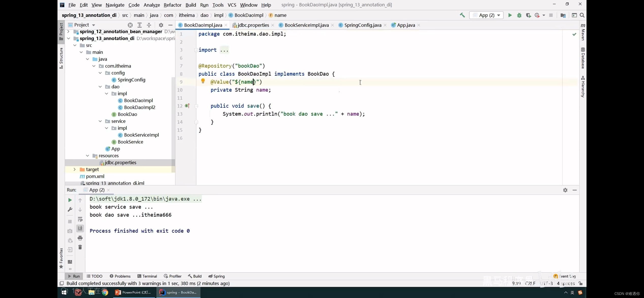Viewport: 644px width, 298px height.
Task: Select the BookDaoImpl.java tab
Action: [202, 25]
